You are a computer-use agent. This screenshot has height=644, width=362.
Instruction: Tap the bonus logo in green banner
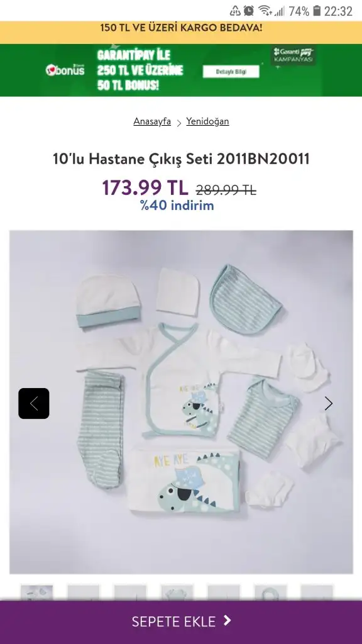[x=65, y=70]
